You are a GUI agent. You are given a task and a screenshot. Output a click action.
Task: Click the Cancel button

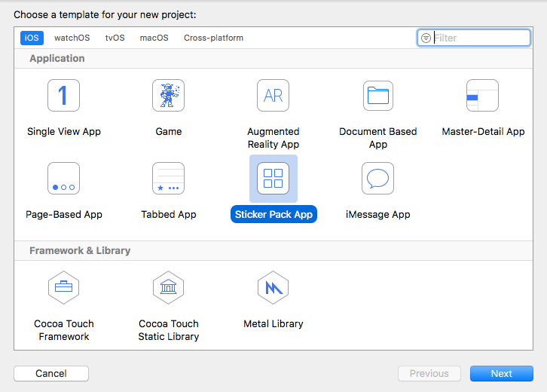51,373
